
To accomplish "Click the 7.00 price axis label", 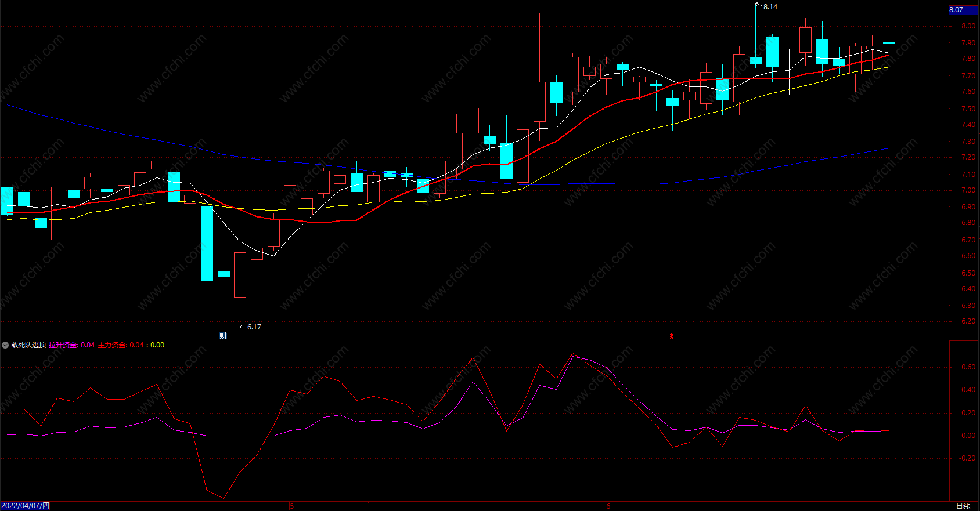I will 968,190.
